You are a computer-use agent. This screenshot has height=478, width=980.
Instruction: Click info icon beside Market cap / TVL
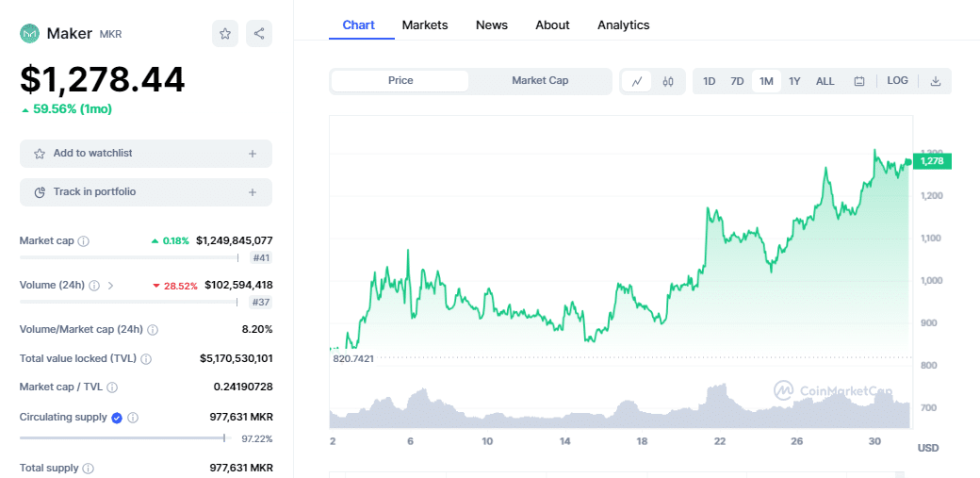coord(112,387)
